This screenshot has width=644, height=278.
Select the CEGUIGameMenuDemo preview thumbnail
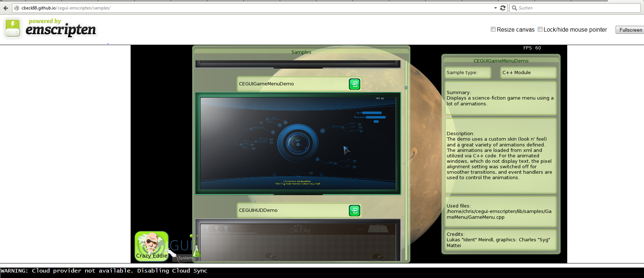pyautogui.click(x=298, y=144)
